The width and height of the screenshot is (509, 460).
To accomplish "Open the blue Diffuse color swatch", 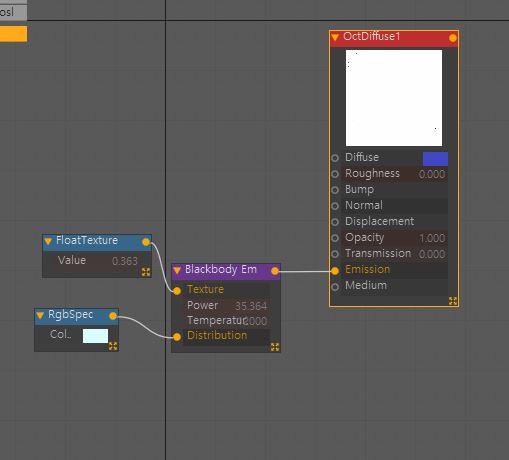I will click(435, 159).
